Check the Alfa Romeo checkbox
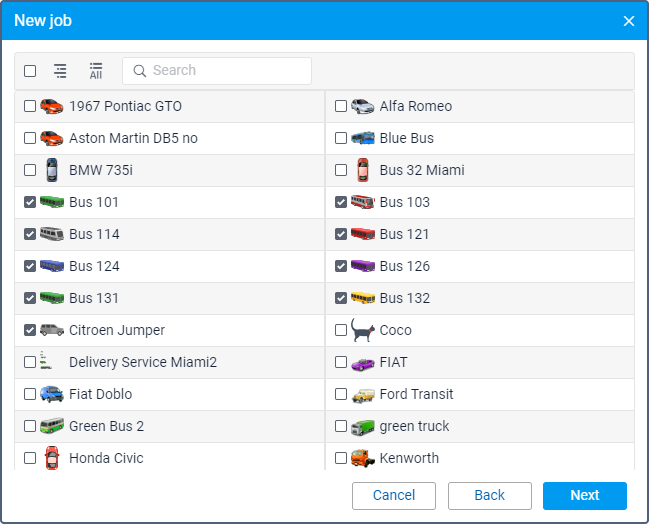The height and width of the screenshot is (524, 649). pos(341,106)
